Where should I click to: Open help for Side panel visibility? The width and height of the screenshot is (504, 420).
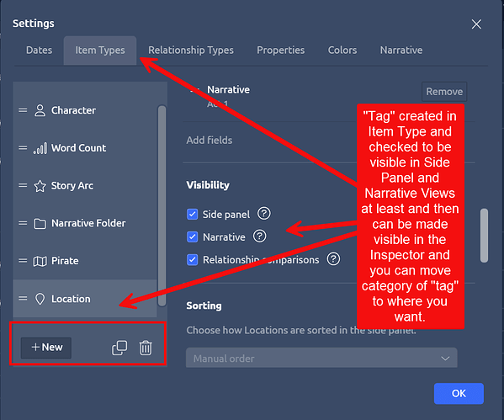click(x=264, y=214)
